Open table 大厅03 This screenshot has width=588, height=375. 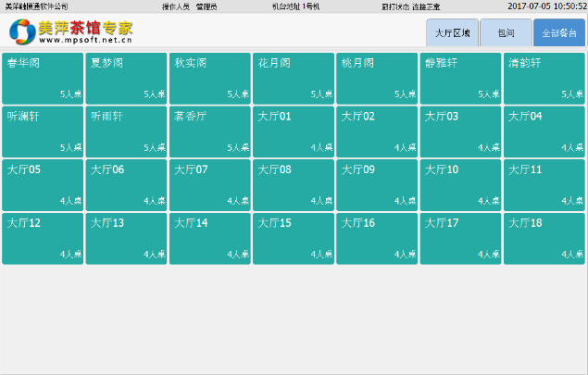tap(460, 131)
